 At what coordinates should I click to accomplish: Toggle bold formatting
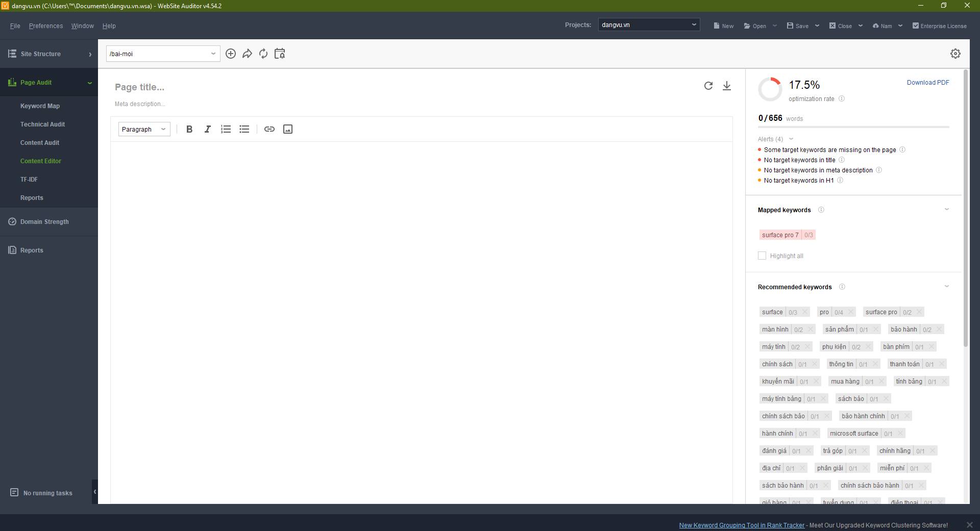click(x=189, y=129)
